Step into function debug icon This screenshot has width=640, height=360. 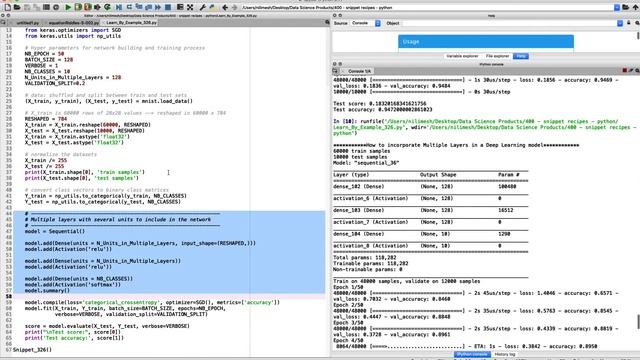click(139, 7)
